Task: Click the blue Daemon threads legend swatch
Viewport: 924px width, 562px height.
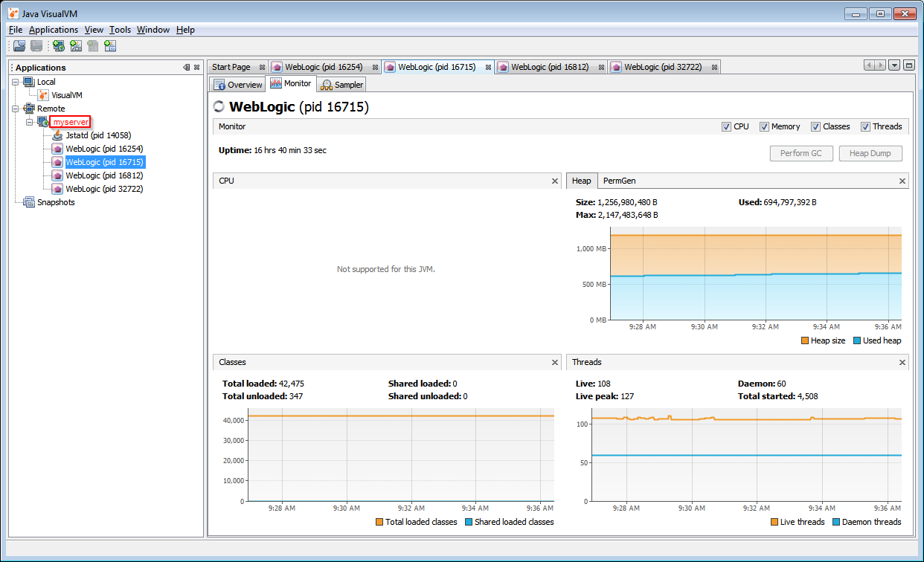Action: click(x=836, y=522)
